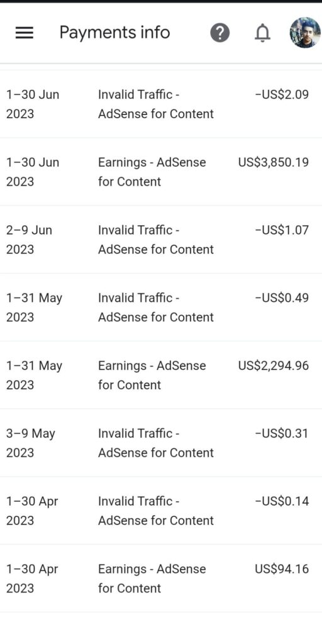Open the May Invalid Traffic row of -US$0.49
The image size is (322, 644).
161,307
